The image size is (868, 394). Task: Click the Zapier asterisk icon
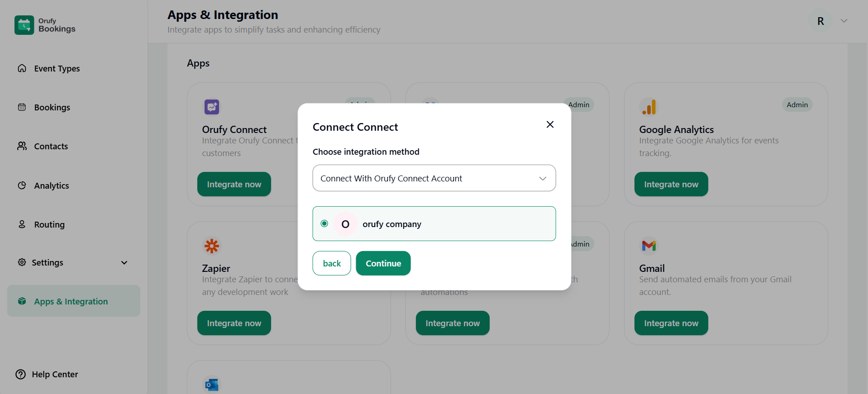click(211, 246)
